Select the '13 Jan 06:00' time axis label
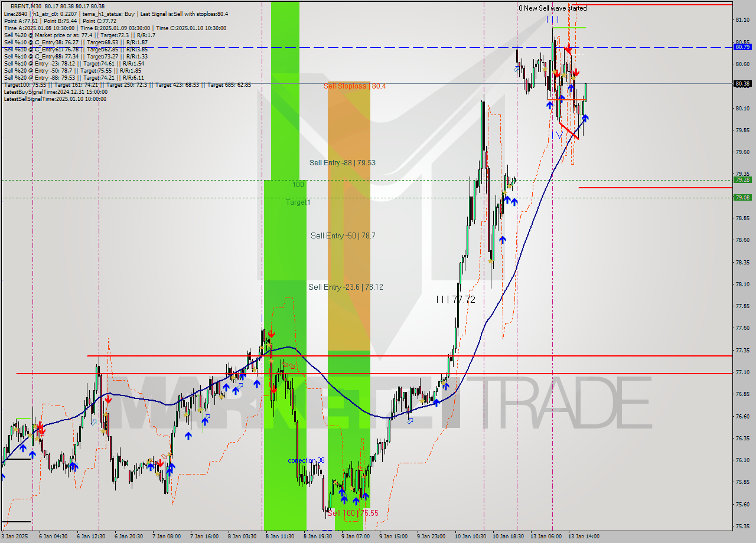Image resolution: width=756 pixels, height=543 pixels. (546, 537)
